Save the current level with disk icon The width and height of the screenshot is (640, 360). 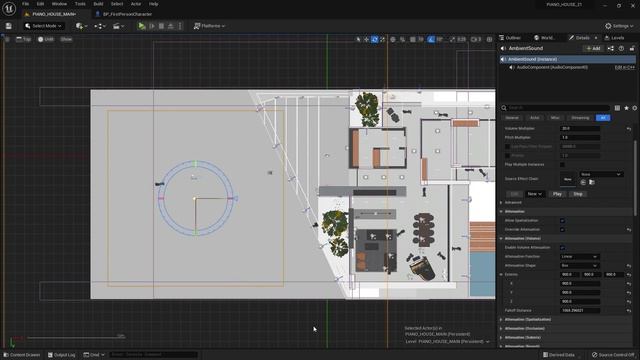(x=9, y=26)
